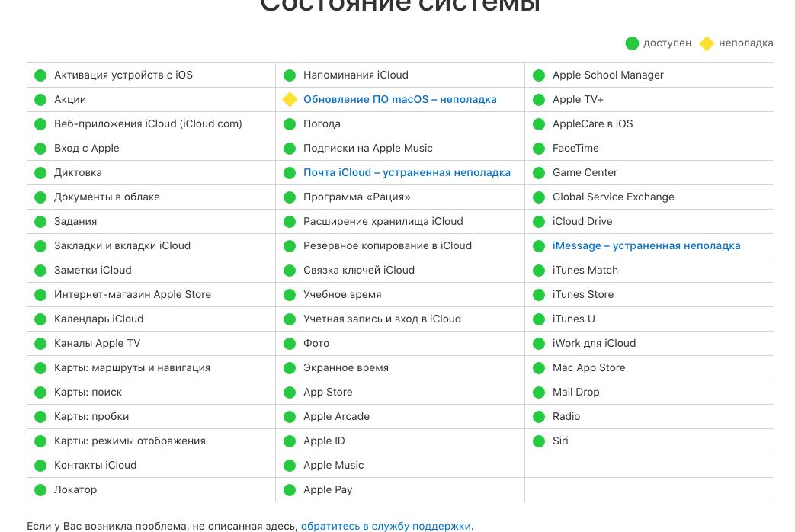The height and width of the screenshot is (532, 795).
Task: Click the green dot beside iTunes Store
Action: click(539, 294)
